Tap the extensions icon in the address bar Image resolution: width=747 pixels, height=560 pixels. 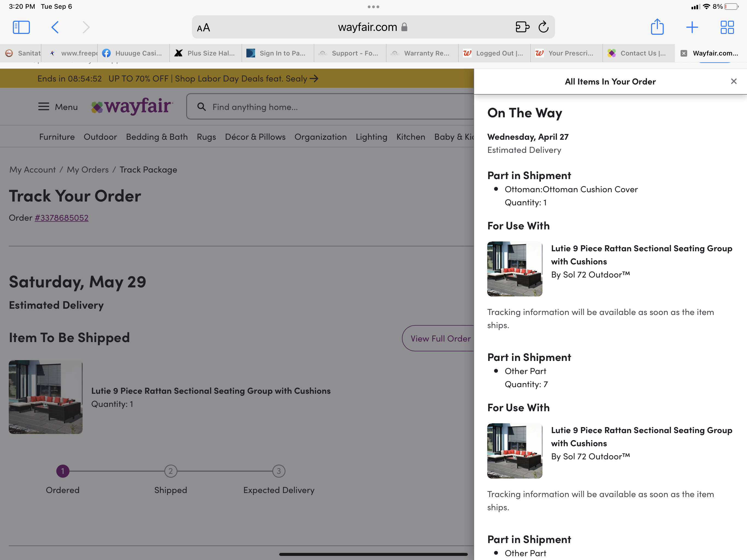(522, 27)
